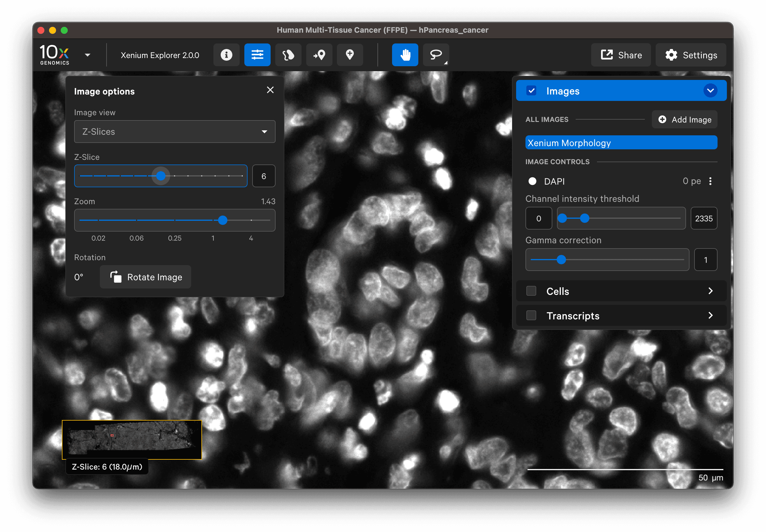Select the lasso selection tool
The height and width of the screenshot is (532, 766).
tap(436, 55)
